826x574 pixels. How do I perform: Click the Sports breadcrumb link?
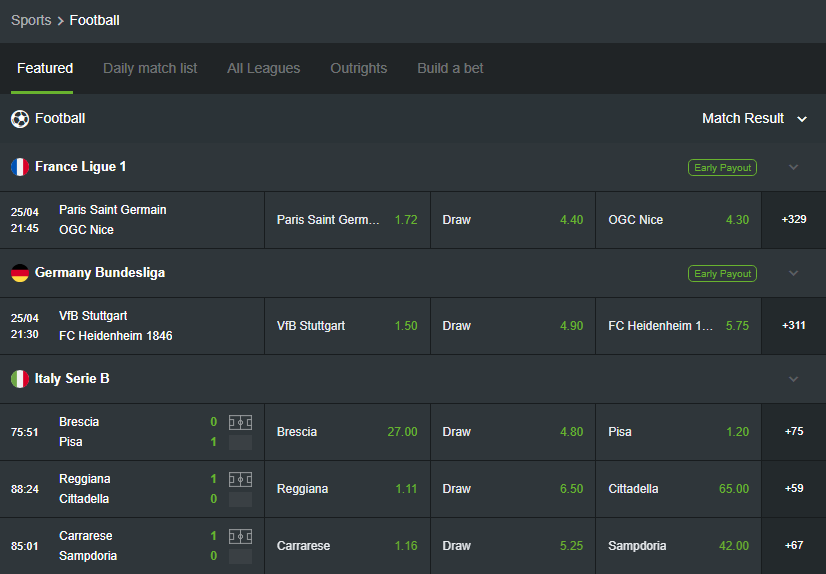click(x=31, y=21)
